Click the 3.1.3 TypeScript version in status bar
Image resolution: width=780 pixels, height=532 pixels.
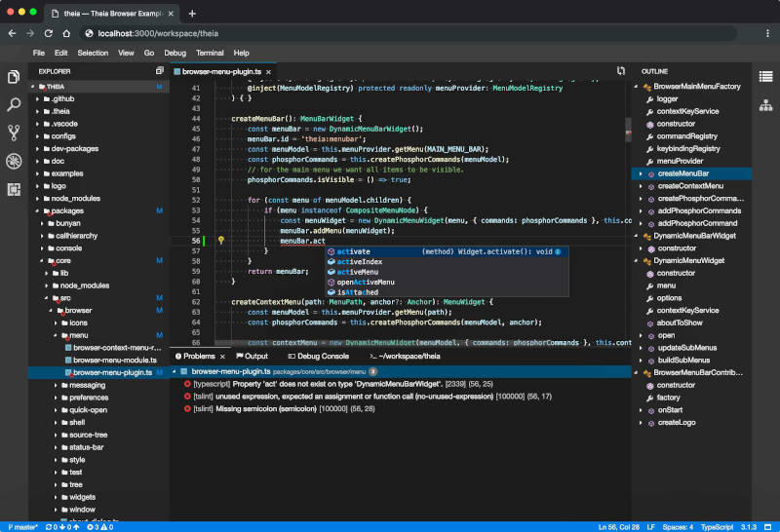(x=749, y=527)
